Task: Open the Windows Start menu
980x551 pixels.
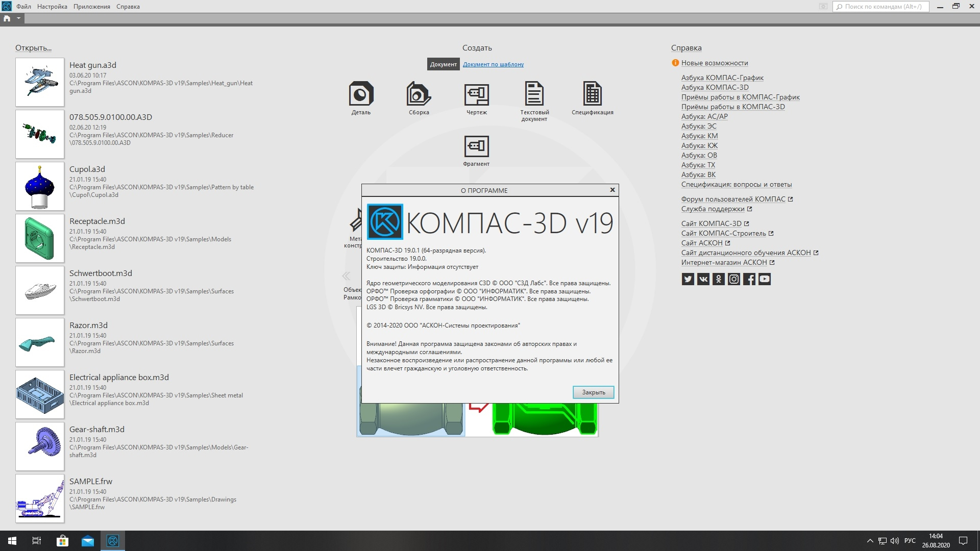Action: (12, 541)
